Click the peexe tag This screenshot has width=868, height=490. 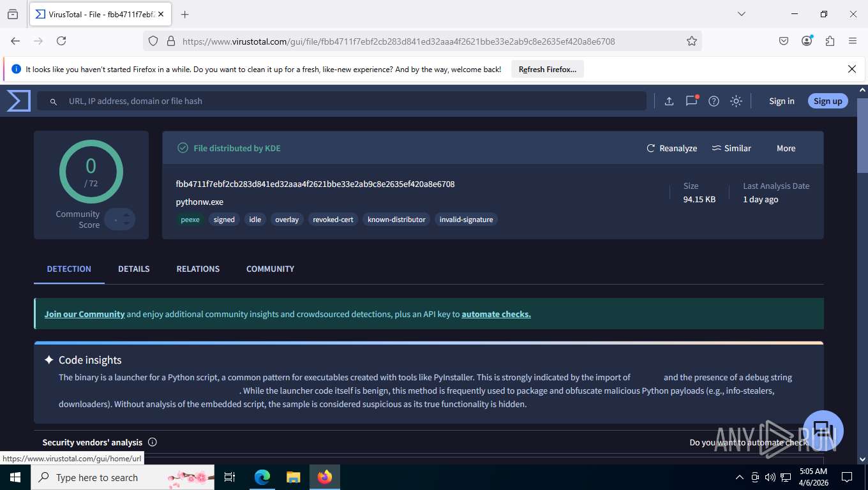point(190,219)
